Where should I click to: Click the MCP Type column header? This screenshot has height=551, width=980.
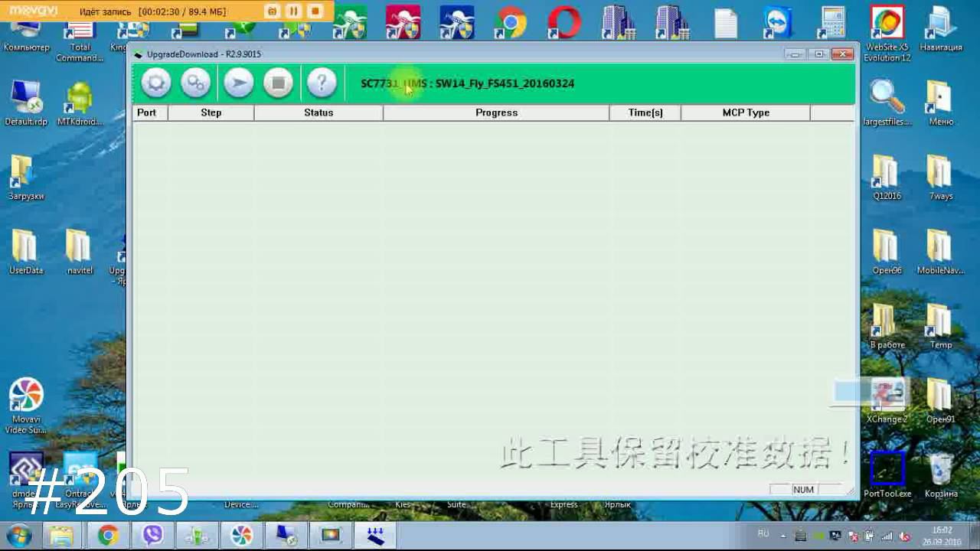tap(746, 112)
